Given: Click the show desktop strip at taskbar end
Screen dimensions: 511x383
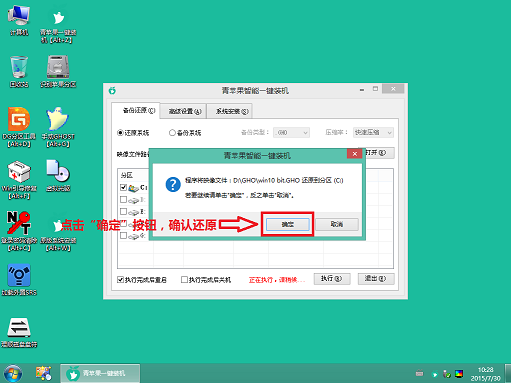Looking at the screenshot, I should [x=508, y=373].
